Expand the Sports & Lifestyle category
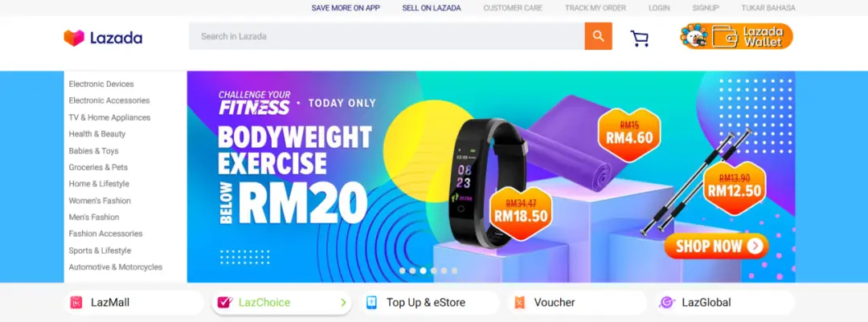The width and height of the screenshot is (868, 322). click(x=100, y=251)
